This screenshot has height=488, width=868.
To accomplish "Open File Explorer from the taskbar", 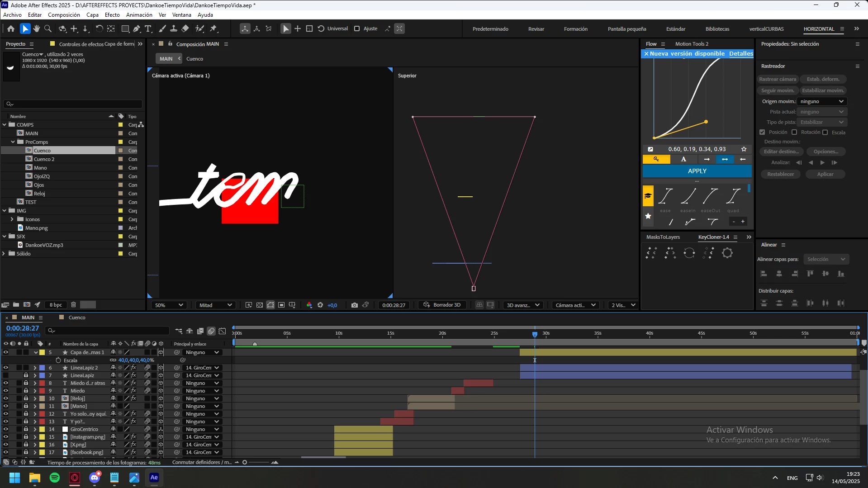I will [x=35, y=478].
